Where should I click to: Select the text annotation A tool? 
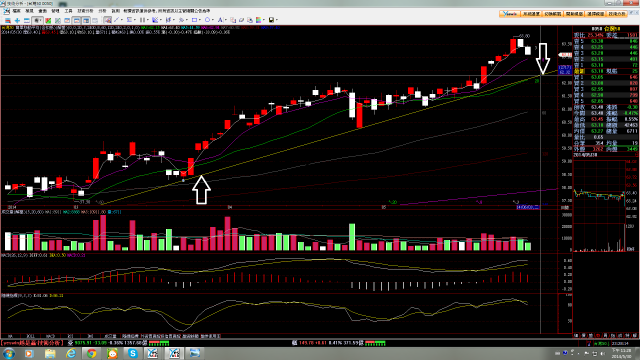[x=220, y=20]
